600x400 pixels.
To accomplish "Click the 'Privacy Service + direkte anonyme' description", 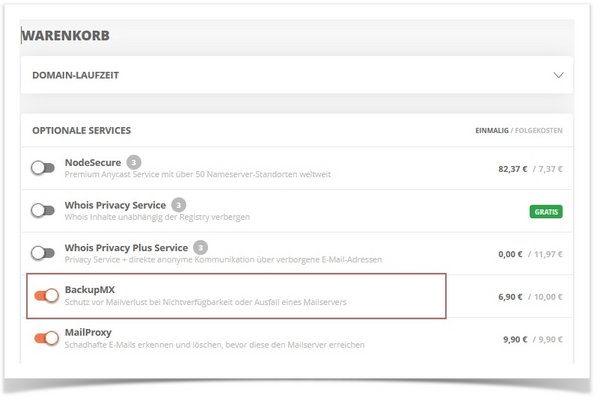I will click(223, 260).
